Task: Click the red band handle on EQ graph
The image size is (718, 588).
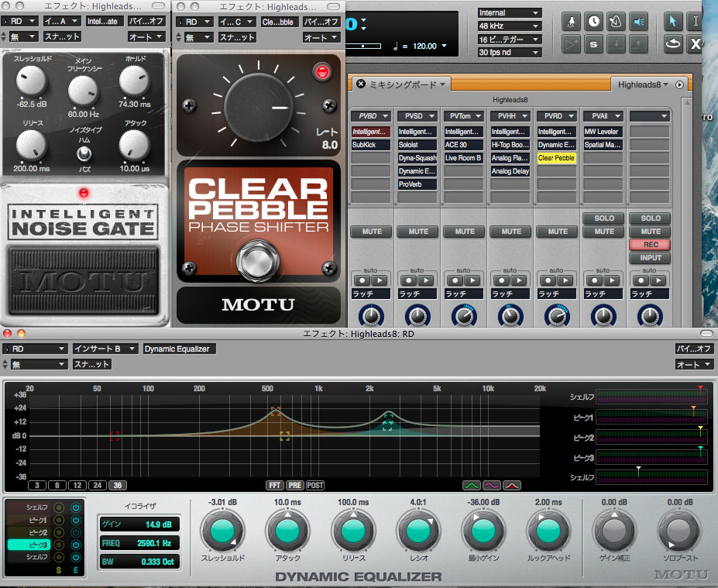Action: pyautogui.click(x=115, y=436)
